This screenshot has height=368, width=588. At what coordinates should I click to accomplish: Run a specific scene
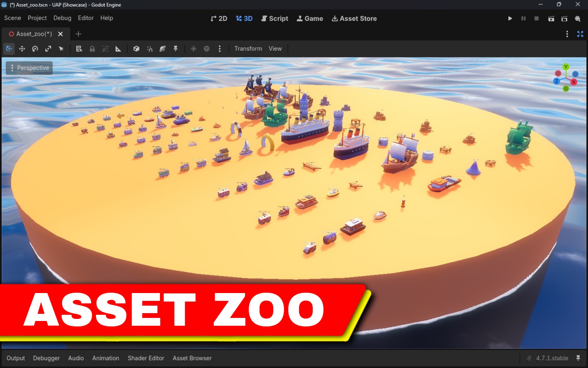point(564,19)
